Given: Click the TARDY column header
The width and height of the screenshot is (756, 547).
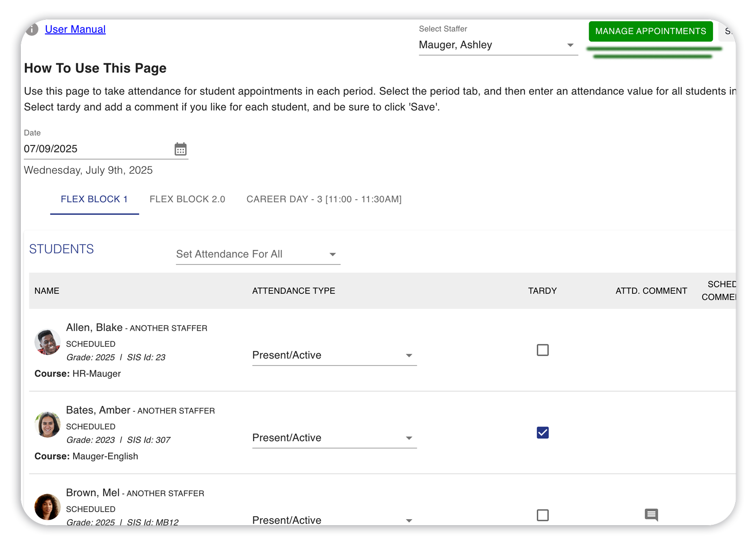Looking at the screenshot, I should (542, 291).
